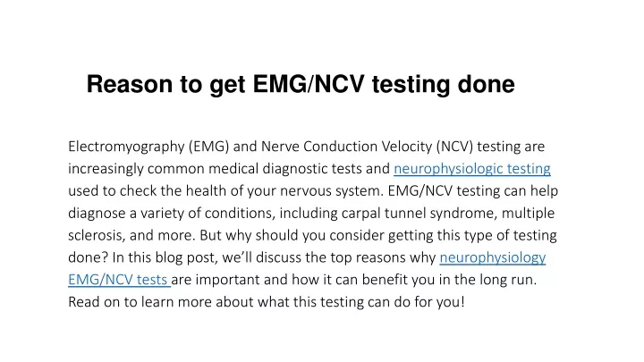Follow the underlined EMG/NCV tests link
644x362 pixels.
pyautogui.click(x=118, y=280)
